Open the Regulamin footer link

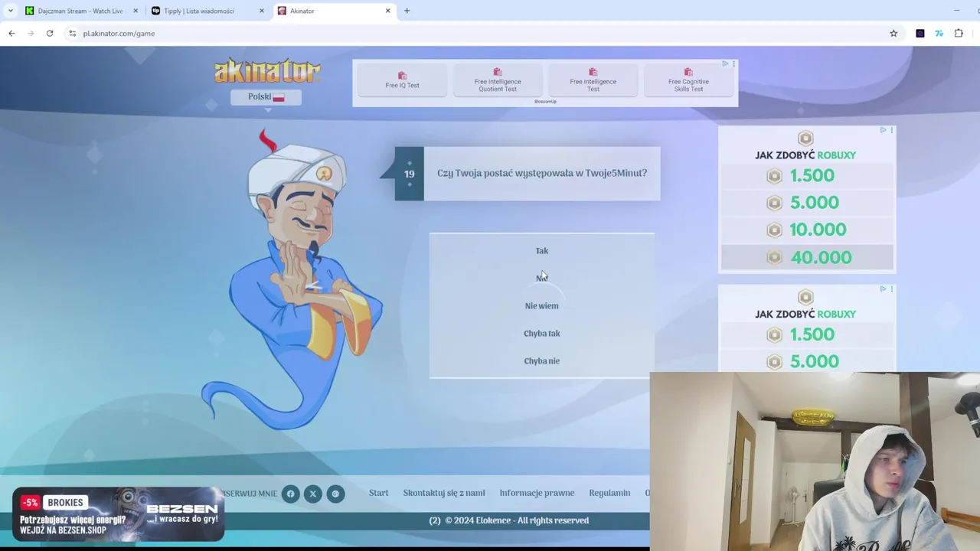[x=609, y=493]
